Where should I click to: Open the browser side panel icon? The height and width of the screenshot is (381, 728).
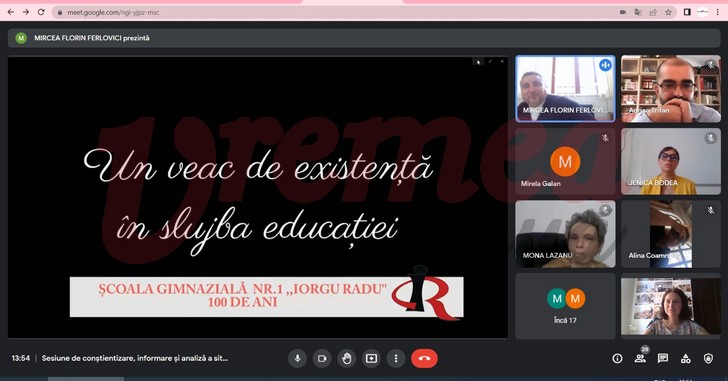(x=687, y=13)
